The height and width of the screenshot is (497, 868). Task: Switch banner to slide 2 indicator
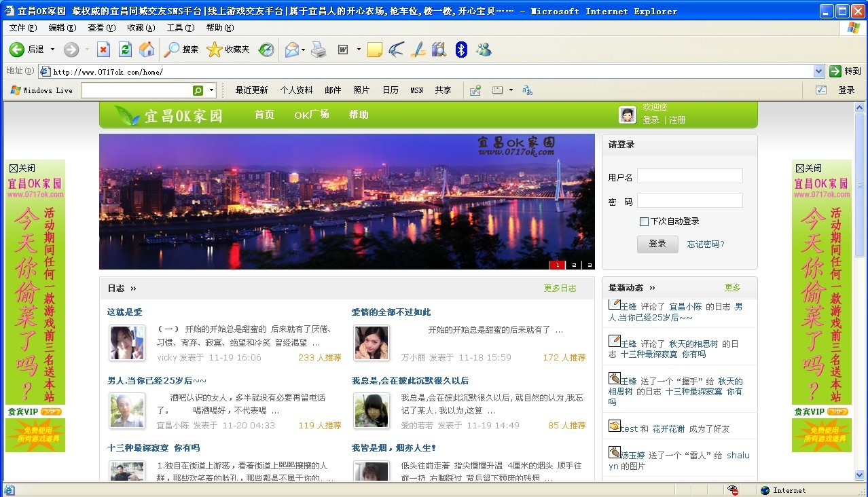574,265
